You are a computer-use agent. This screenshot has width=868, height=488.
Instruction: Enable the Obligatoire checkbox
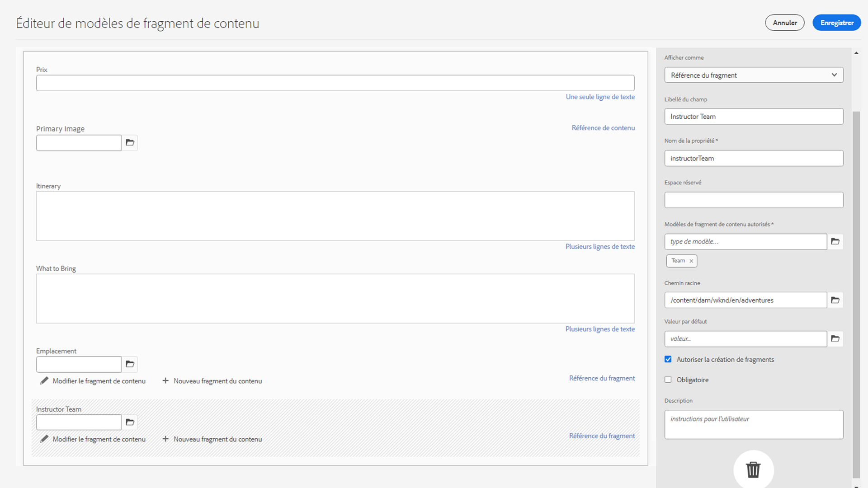coord(668,380)
